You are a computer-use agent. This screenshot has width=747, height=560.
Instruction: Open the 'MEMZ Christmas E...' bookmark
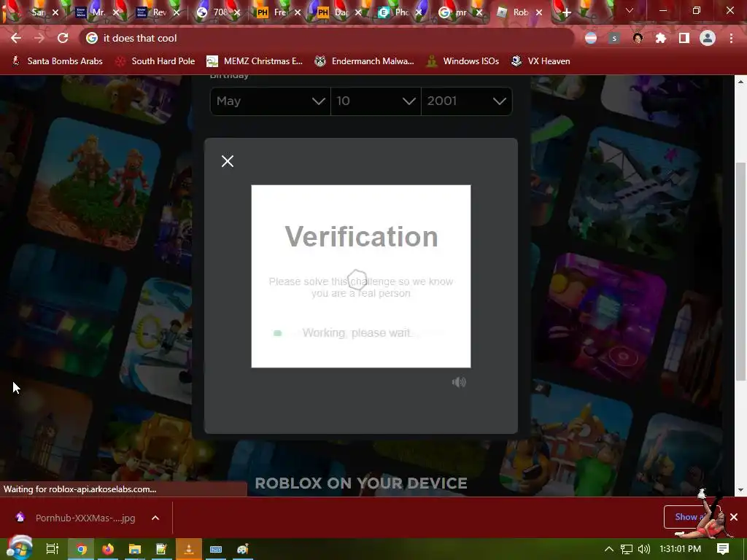[x=255, y=61]
